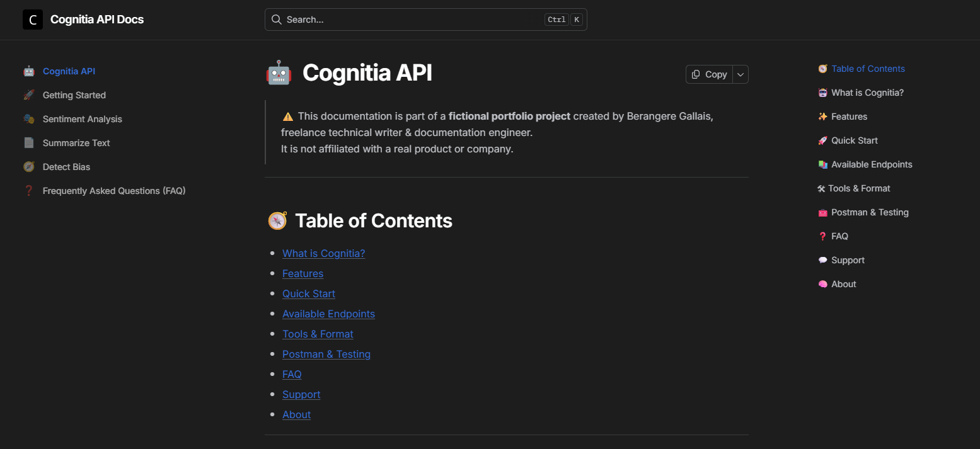
Task: Focus the Search input field
Action: (x=425, y=20)
